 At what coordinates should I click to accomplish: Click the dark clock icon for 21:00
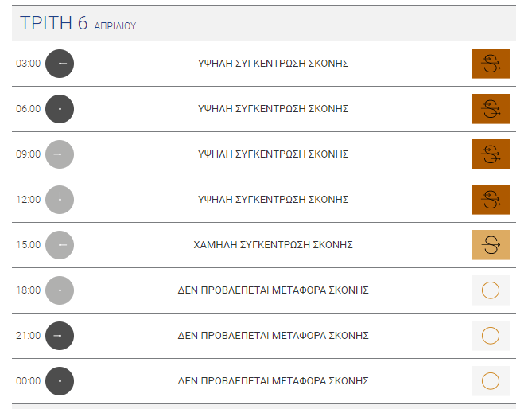coord(60,336)
